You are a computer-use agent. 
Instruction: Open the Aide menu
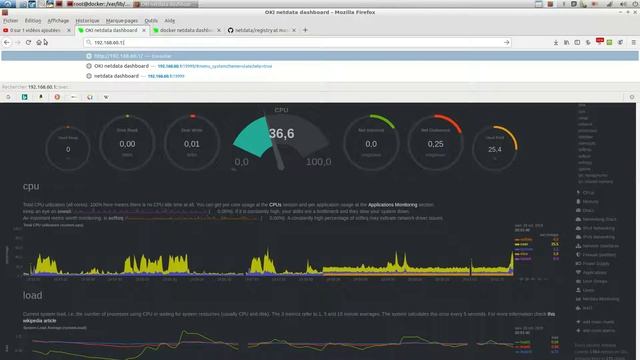[x=170, y=20]
